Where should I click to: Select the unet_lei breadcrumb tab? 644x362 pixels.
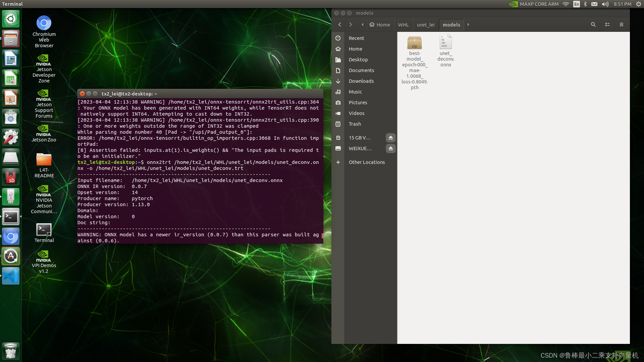[x=425, y=25]
